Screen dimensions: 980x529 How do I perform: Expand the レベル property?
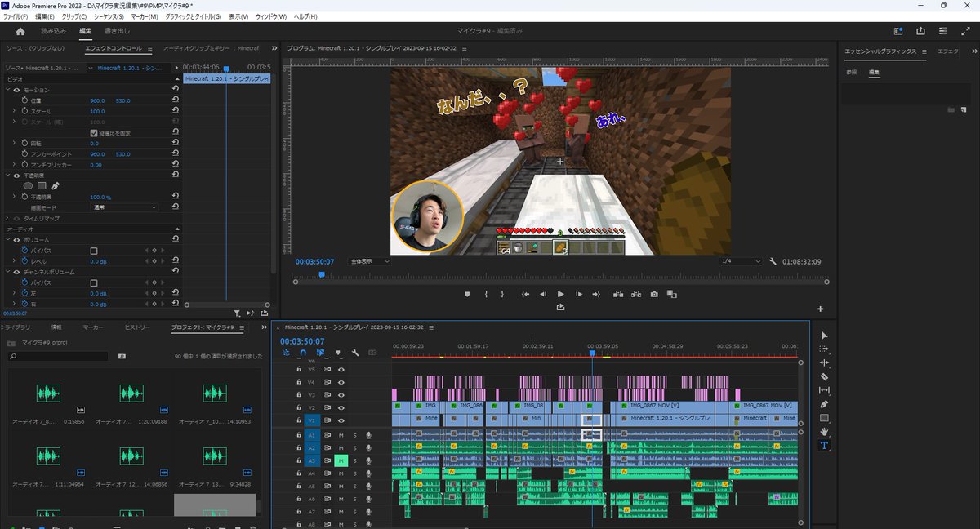[14, 261]
